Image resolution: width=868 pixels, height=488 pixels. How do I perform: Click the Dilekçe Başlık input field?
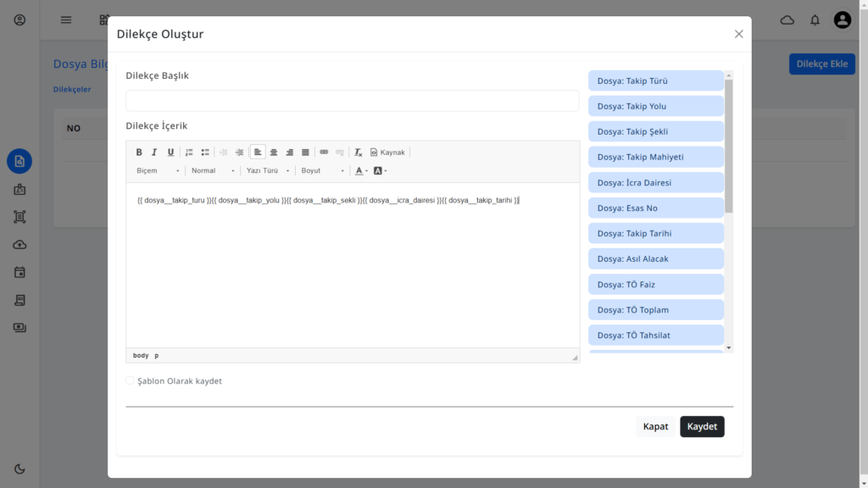352,101
